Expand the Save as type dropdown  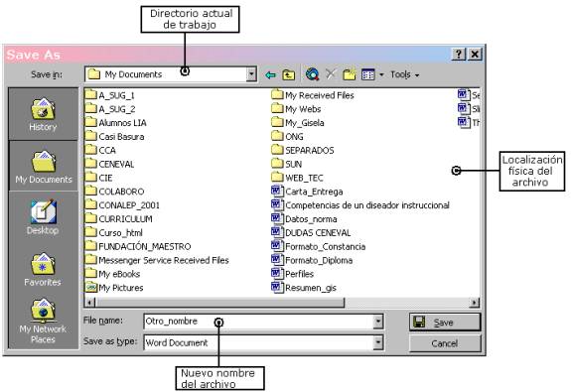coord(378,342)
